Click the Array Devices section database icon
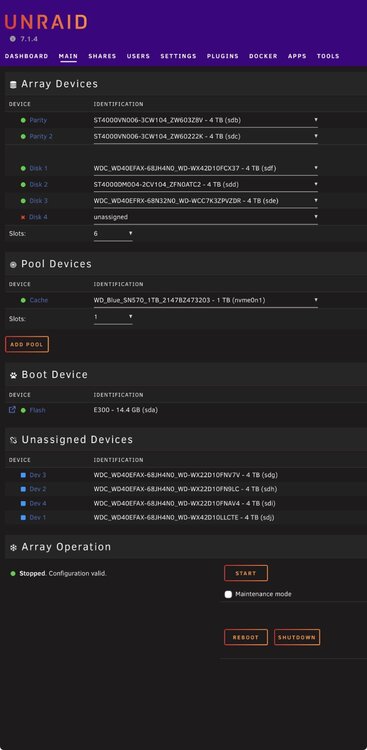Viewport: 367px width, 750px height. (13, 85)
